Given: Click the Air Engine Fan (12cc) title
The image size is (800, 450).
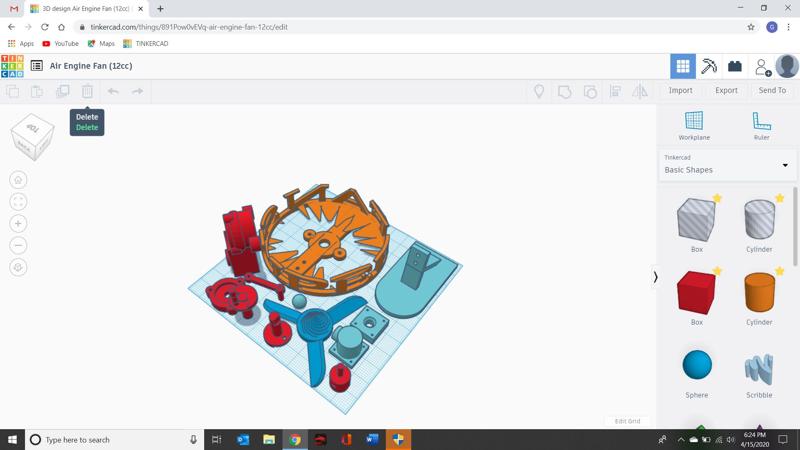Looking at the screenshot, I should (x=91, y=66).
